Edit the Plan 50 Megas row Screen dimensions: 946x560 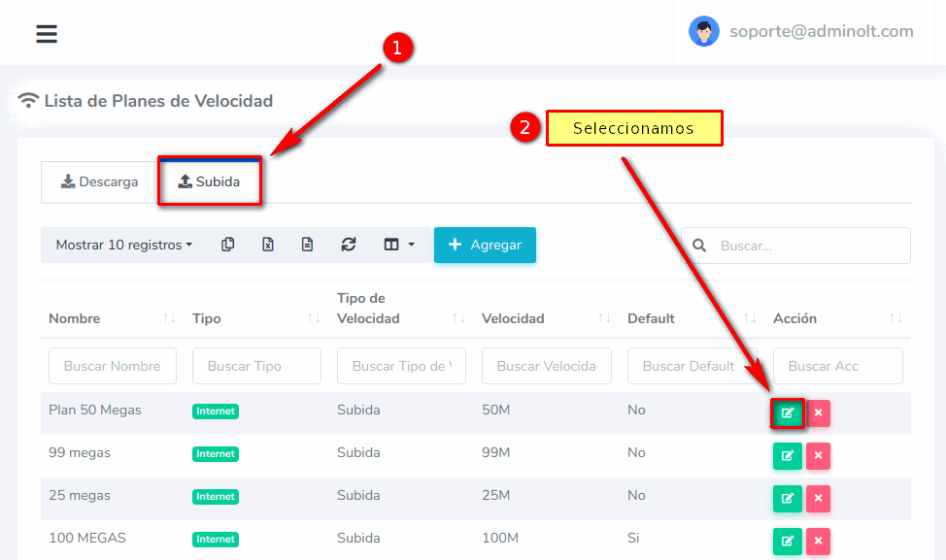[788, 413]
